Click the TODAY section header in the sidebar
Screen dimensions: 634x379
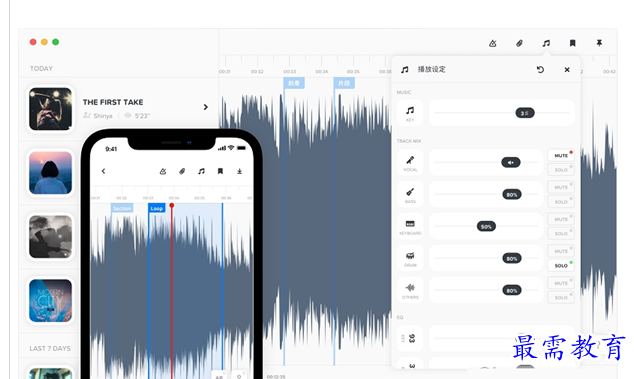41,68
